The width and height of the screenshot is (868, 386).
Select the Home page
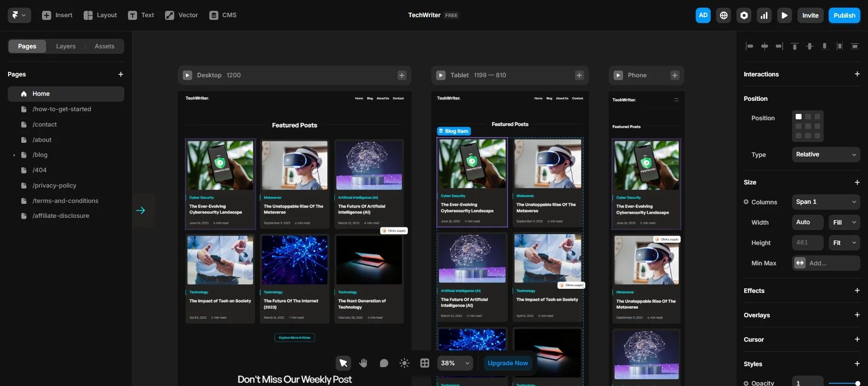click(66, 94)
